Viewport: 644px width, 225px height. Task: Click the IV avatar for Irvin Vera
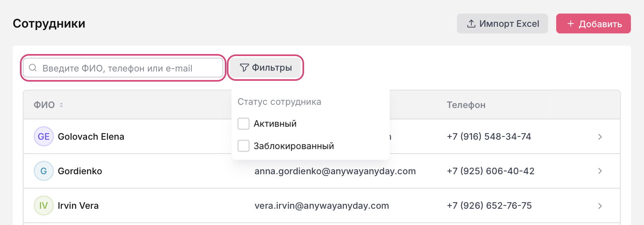tap(44, 206)
